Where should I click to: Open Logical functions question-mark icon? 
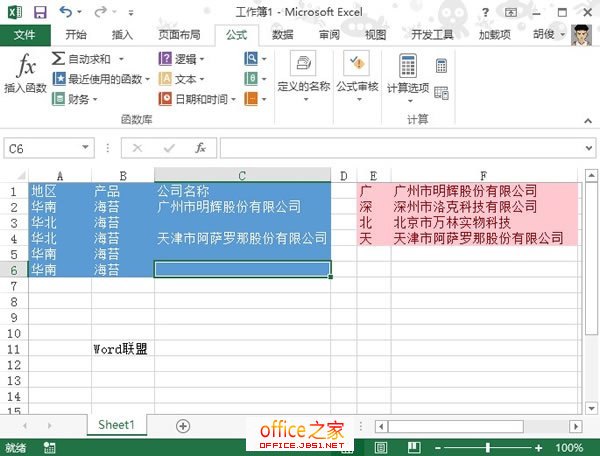pos(165,59)
